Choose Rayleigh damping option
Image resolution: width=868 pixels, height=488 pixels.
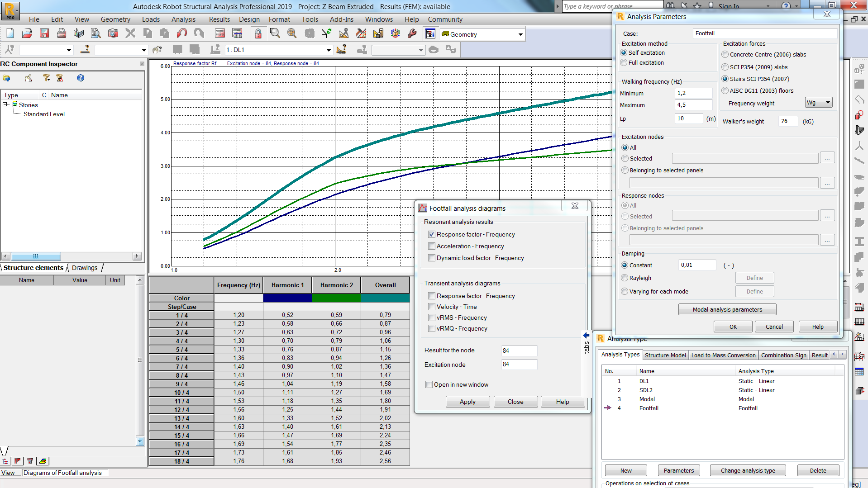(x=625, y=278)
